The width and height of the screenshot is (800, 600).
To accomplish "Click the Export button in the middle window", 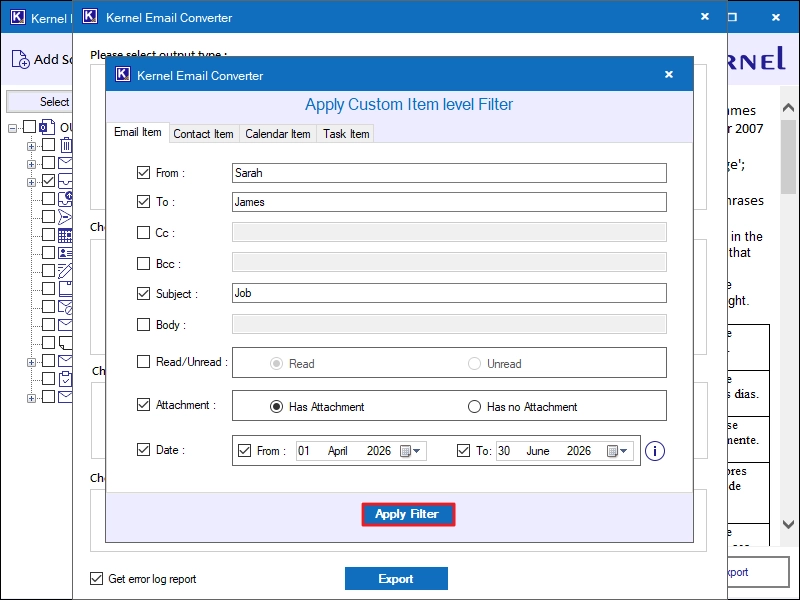I will pos(396,579).
